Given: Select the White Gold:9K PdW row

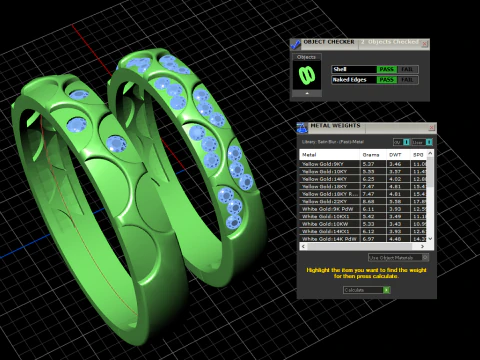Looking at the screenshot, I should coord(363,209).
